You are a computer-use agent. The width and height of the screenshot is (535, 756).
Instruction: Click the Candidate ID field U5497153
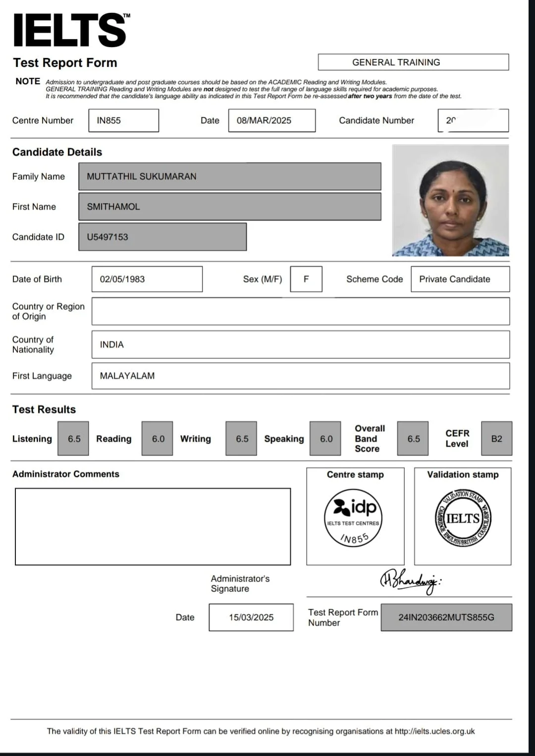click(x=162, y=237)
